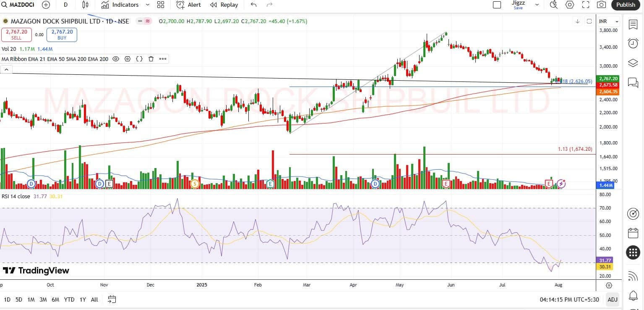Enter fullscreen mode
The width and height of the screenshot is (644, 310).
coord(586,5)
